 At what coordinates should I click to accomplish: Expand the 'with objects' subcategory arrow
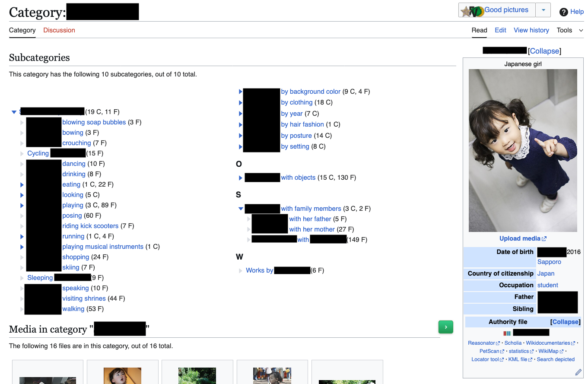pos(241,178)
